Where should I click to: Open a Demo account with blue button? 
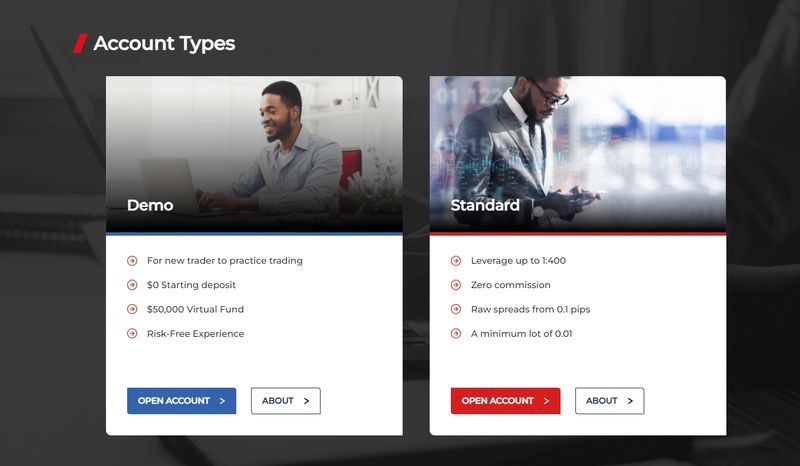182,401
